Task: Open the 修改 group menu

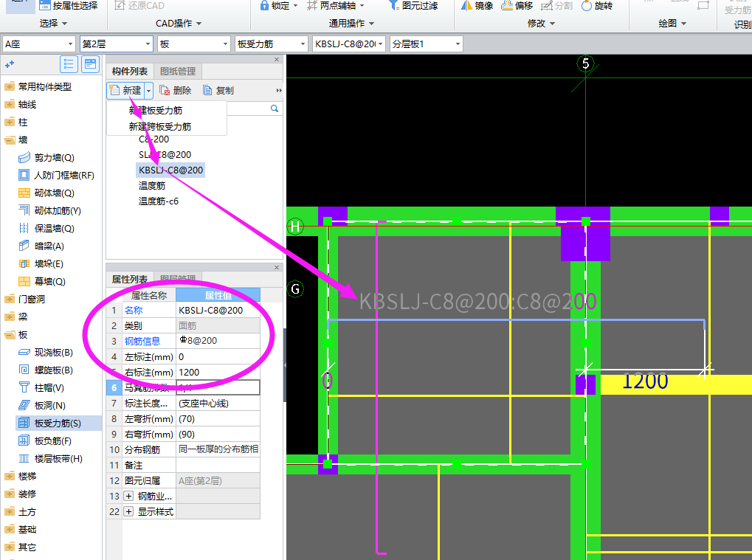Action: tap(541, 23)
